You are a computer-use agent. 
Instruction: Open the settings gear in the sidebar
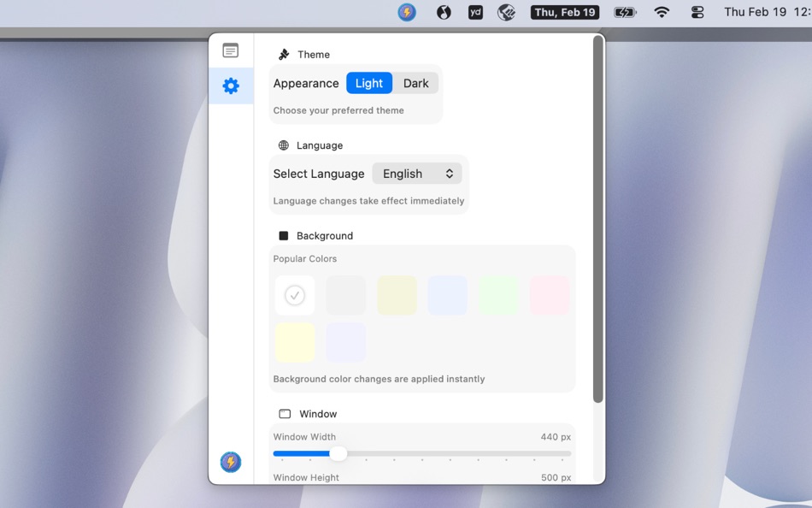coord(231,86)
